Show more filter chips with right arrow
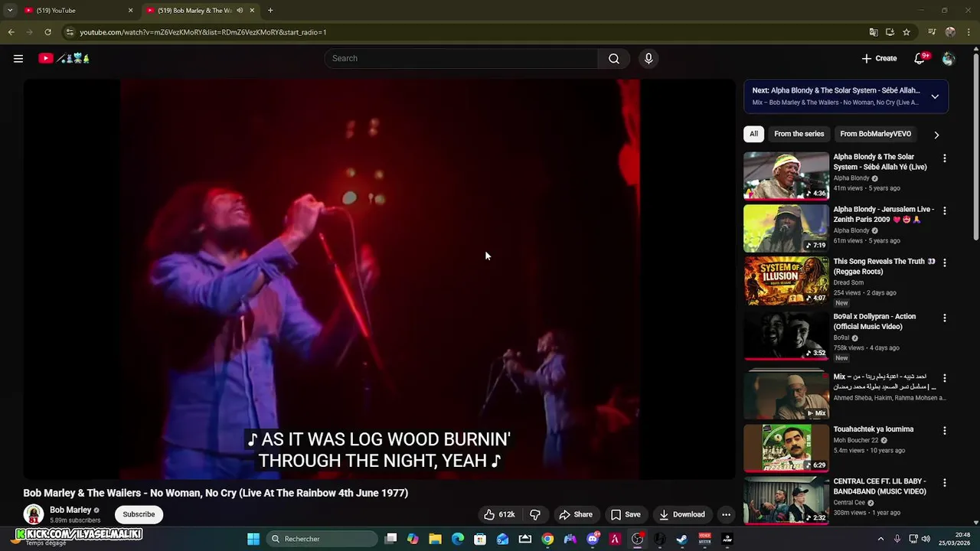The width and height of the screenshot is (980, 551). [936, 135]
